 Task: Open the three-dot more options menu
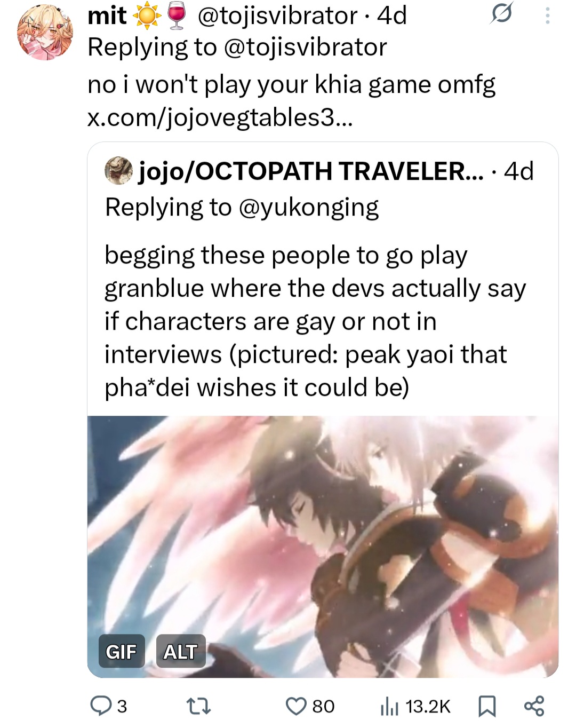point(547,17)
